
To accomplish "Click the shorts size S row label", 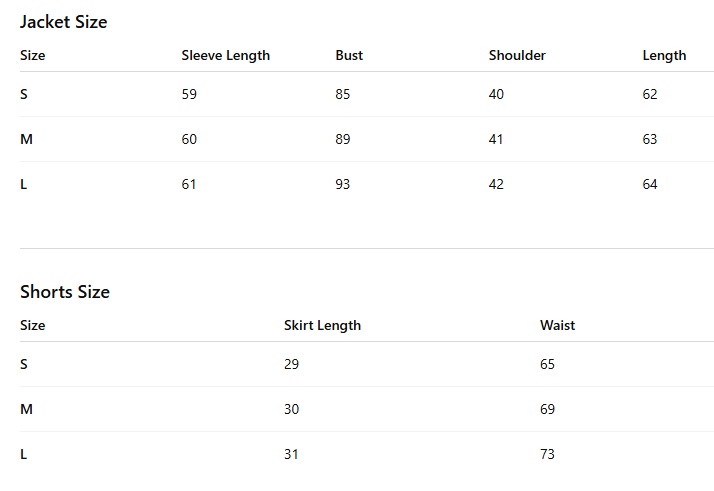I will (24, 364).
